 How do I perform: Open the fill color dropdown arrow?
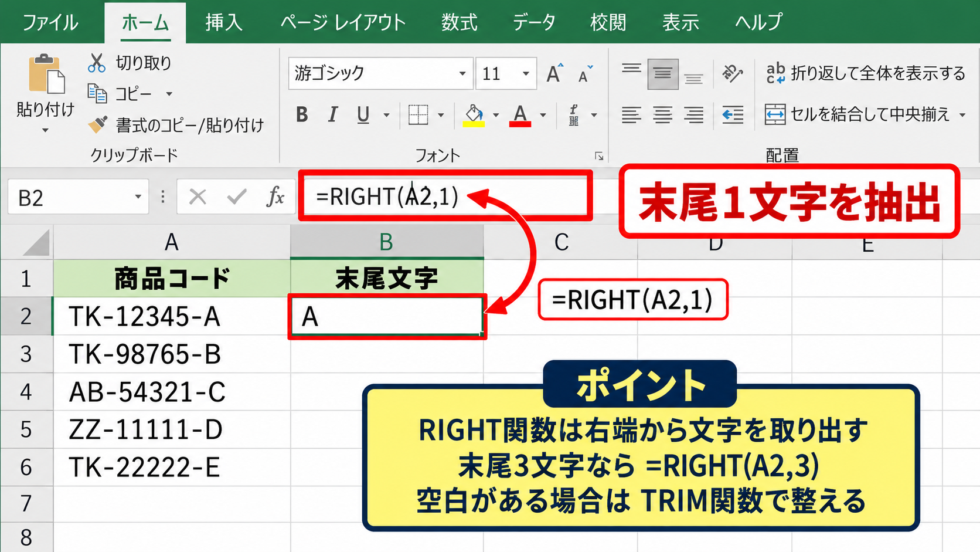[496, 115]
